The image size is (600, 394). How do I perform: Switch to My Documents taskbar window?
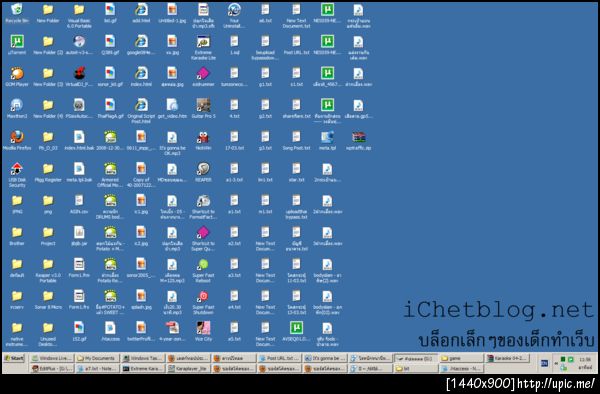pos(96,358)
